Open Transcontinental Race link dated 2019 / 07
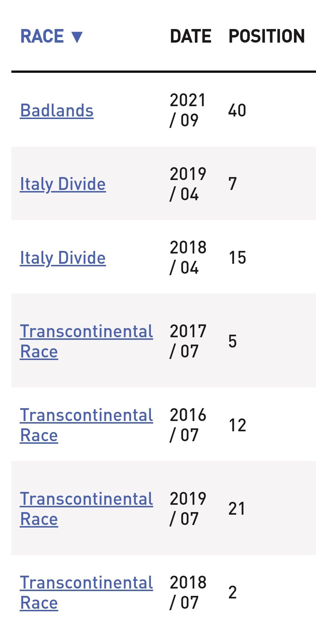This screenshot has width=316, height=644. (x=86, y=509)
